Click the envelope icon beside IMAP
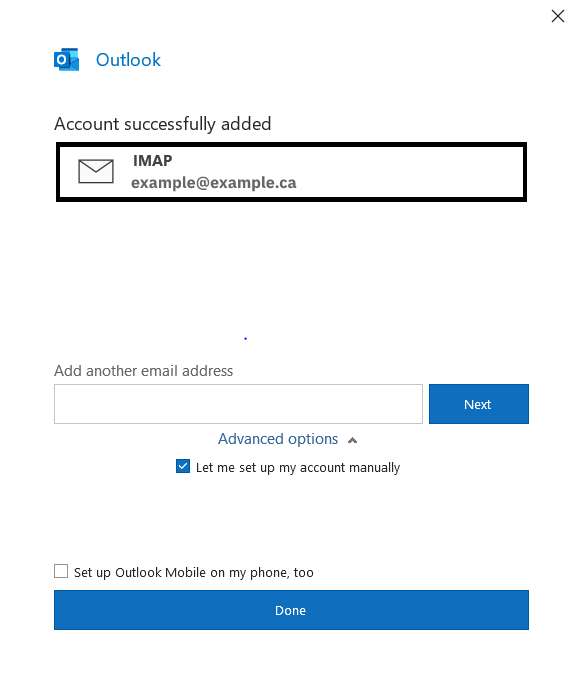 pyautogui.click(x=96, y=171)
